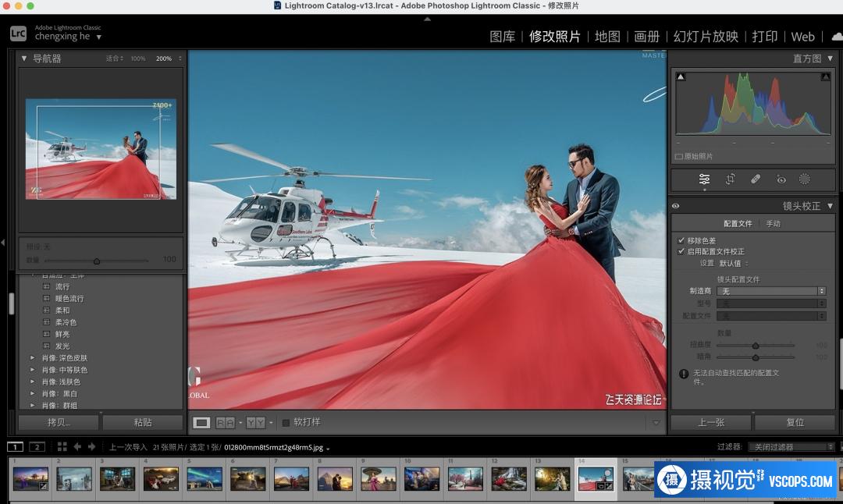Uncheck the 启用配置文件校正 checkbox

point(681,251)
